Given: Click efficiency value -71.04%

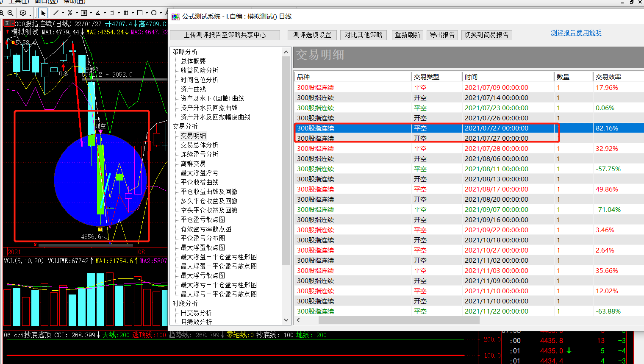Looking at the screenshot, I should tap(608, 210).
